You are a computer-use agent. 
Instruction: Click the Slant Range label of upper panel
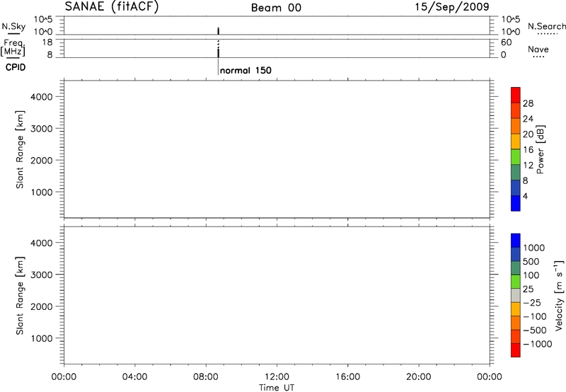pyautogui.click(x=20, y=149)
